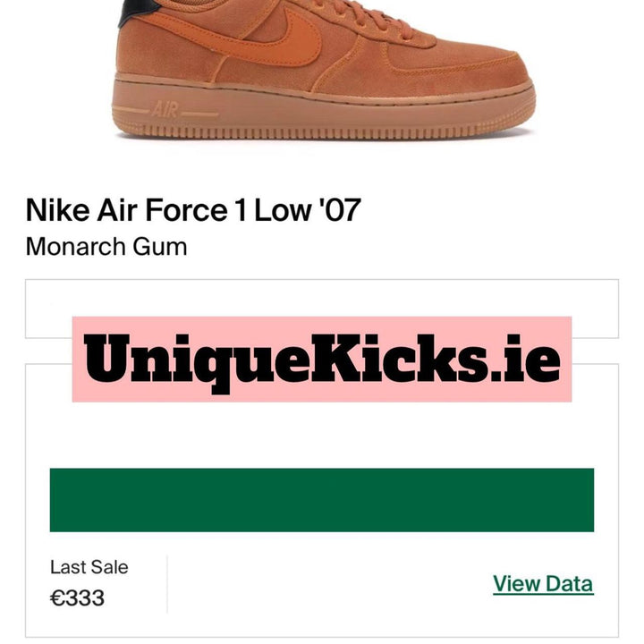644x644 pixels.
Task: Click the pricing panel area above the green bar
Action: [x=322, y=435]
